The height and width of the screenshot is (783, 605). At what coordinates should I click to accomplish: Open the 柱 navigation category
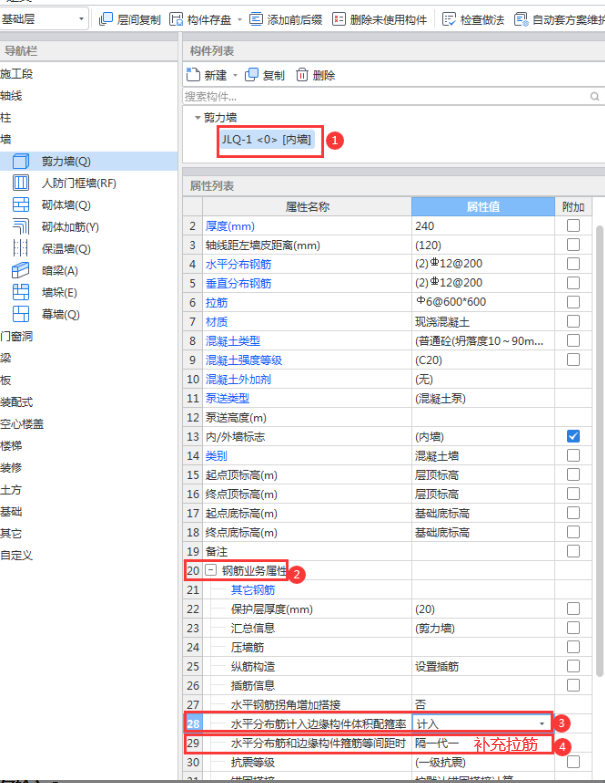(x=5, y=118)
